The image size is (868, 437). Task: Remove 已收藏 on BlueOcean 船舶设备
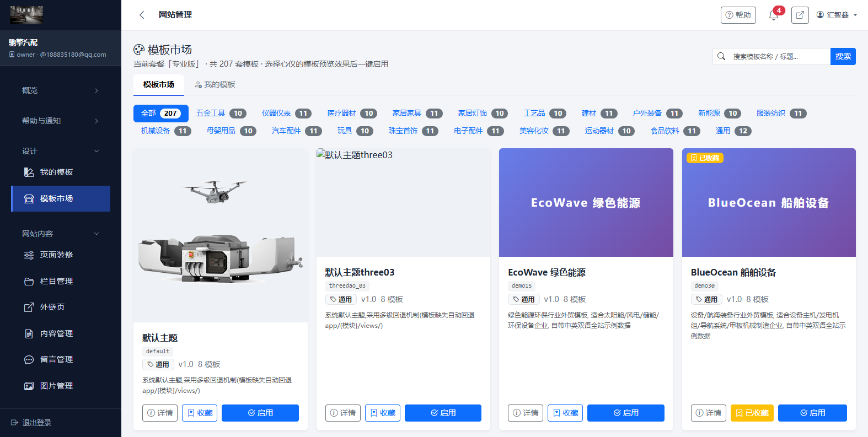pos(752,413)
